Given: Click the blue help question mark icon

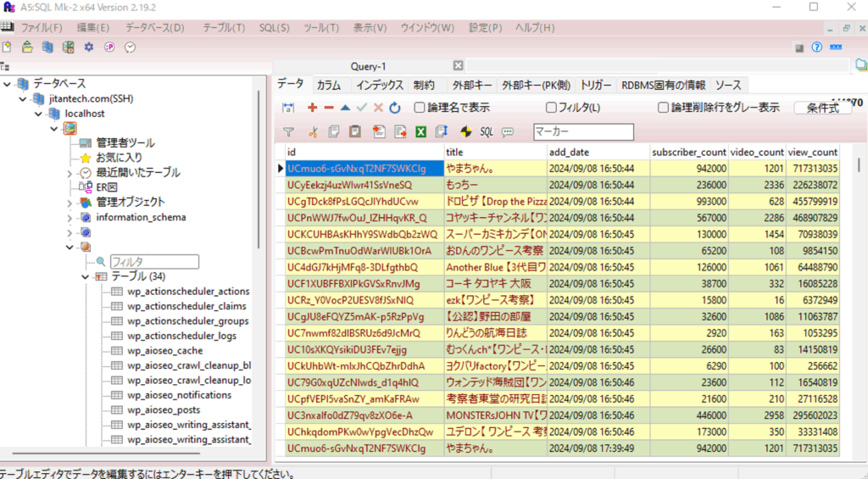Looking at the screenshot, I should tap(816, 47).
